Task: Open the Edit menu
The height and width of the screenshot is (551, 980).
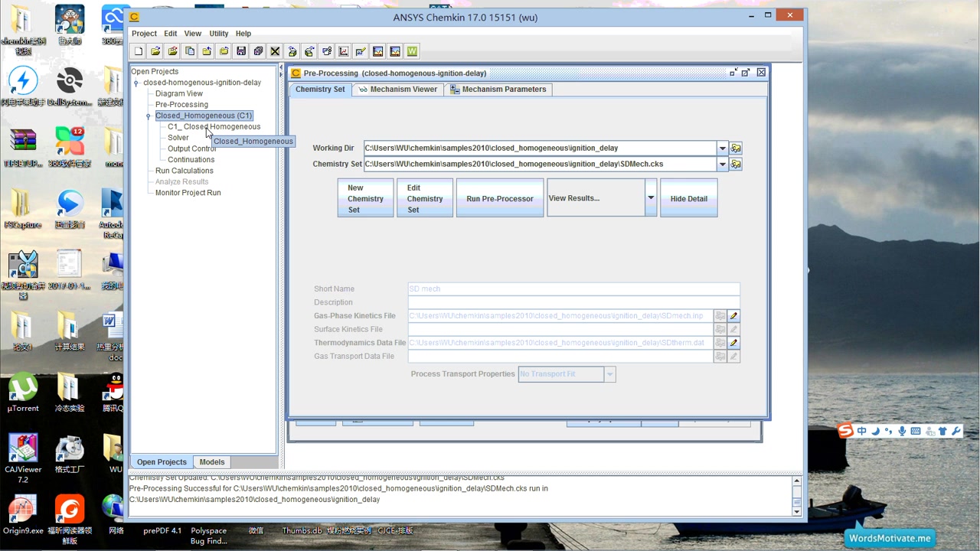Action: [x=170, y=34]
